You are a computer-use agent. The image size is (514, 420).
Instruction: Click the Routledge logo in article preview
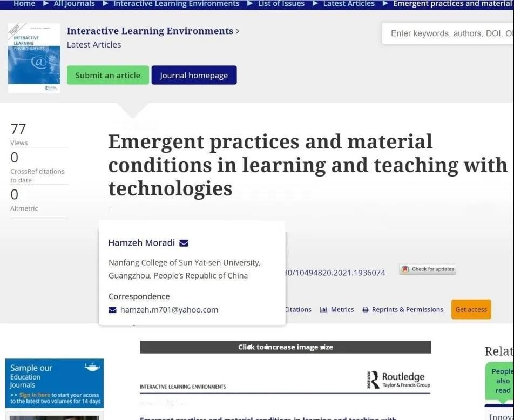pyautogui.click(x=398, y=380)
